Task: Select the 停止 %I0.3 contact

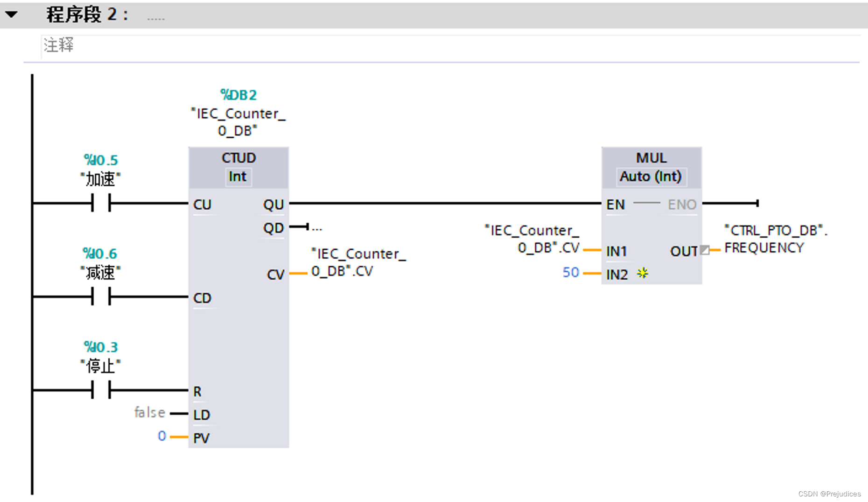Action: pos(101,390)
